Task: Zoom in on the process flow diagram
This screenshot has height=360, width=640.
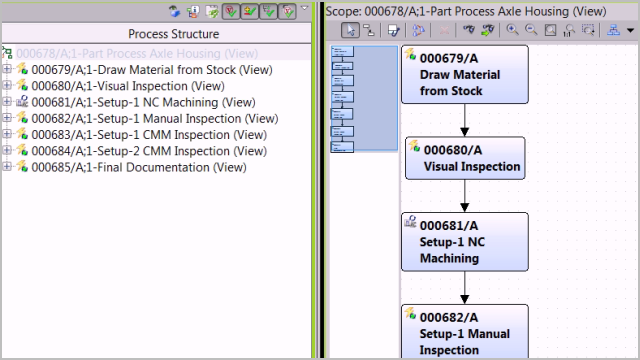Action: pos(512,30)
